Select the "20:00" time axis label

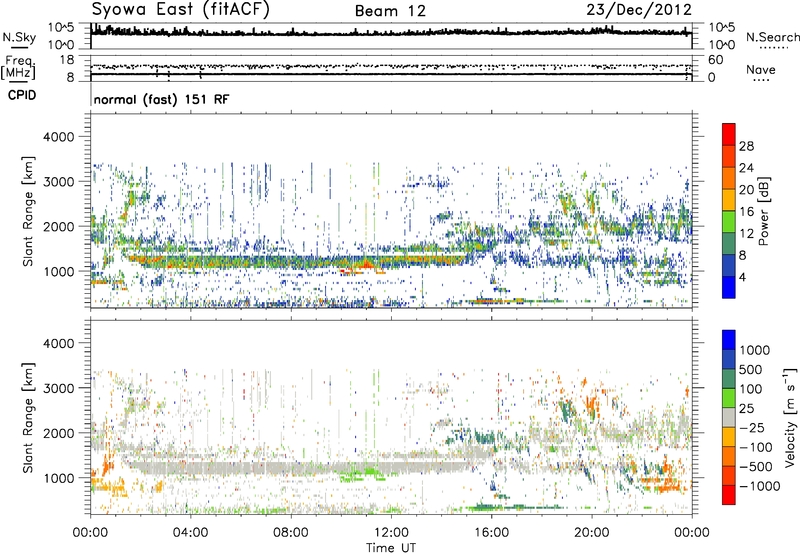pos(591,533)
